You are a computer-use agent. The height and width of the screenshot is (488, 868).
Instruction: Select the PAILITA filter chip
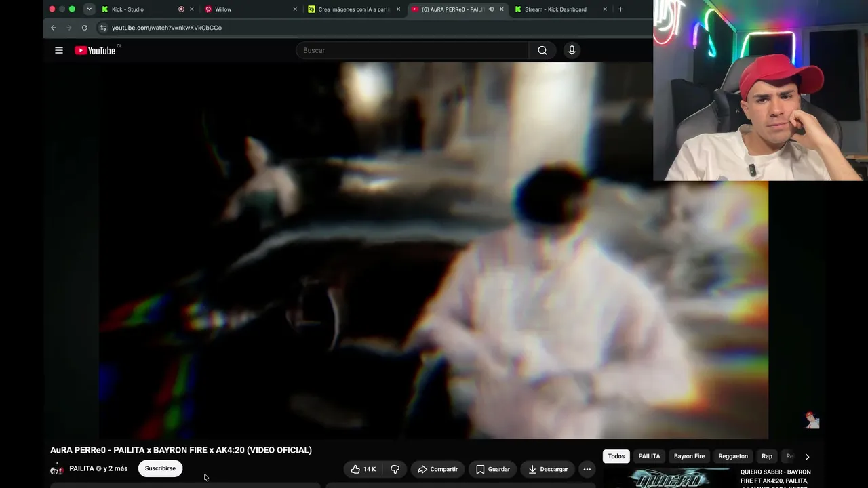649,456
